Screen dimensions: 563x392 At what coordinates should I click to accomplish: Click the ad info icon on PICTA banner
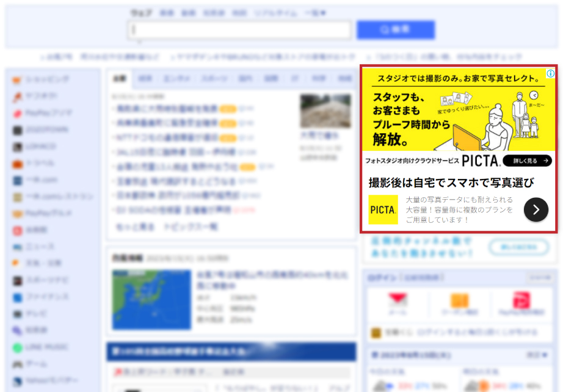550,74
